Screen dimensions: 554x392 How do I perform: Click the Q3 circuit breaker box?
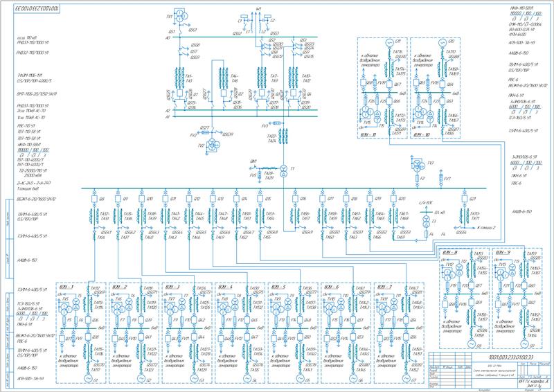pos(262,93)
